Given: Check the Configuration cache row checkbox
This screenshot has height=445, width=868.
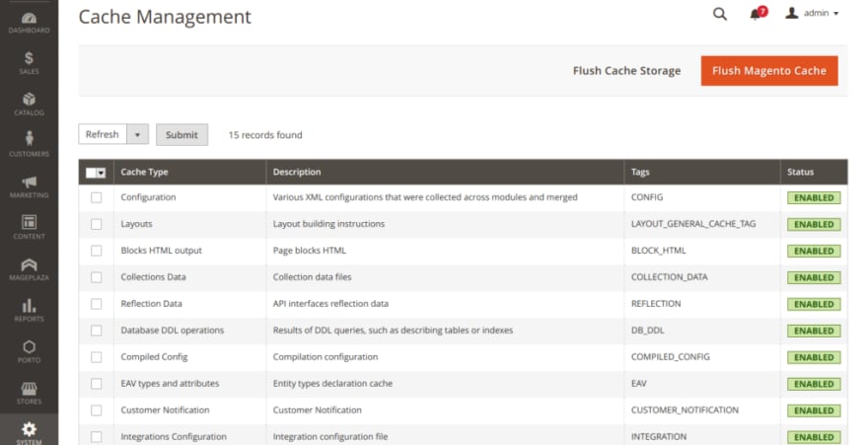Looking at the screenshot, I should [97, 197].
